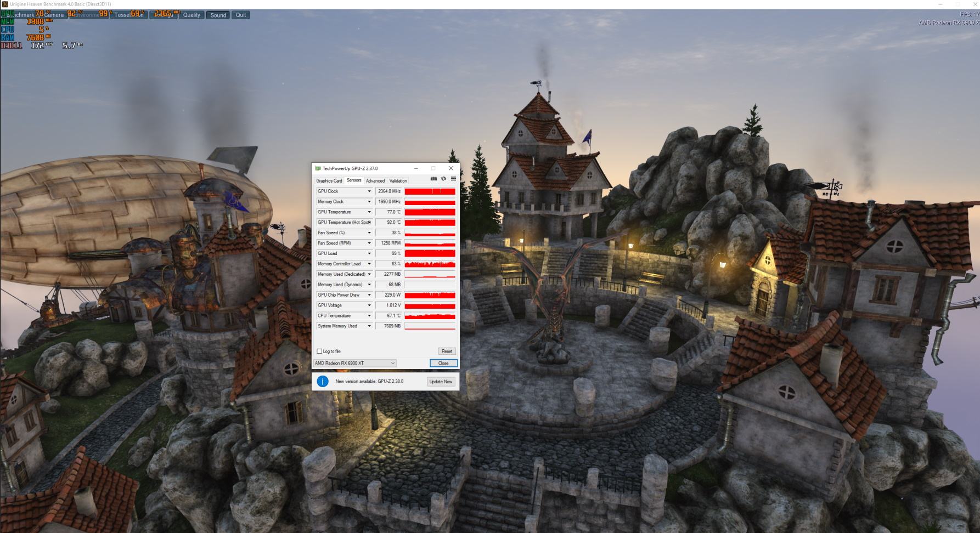This screenshot has height=533, width=980.
Task: Open the Fan Speed (%) dropdown
Action: coord(369,233)
